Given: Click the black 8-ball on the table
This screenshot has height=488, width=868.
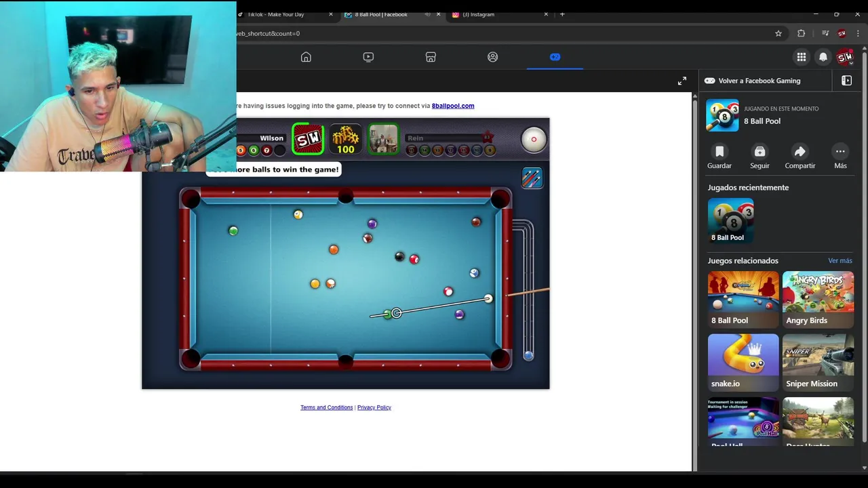Looking at the screenshot, I should [399, 257].
